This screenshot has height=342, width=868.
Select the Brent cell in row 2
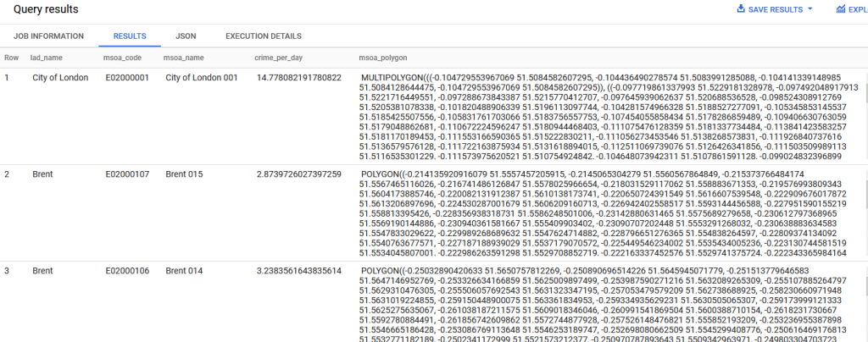[42, 174]
